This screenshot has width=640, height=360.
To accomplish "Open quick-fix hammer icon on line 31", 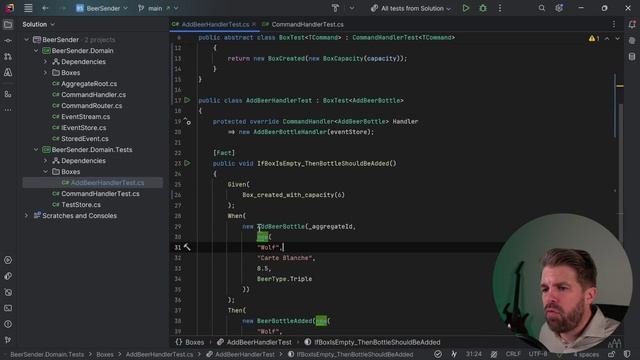I will point(187,247).
